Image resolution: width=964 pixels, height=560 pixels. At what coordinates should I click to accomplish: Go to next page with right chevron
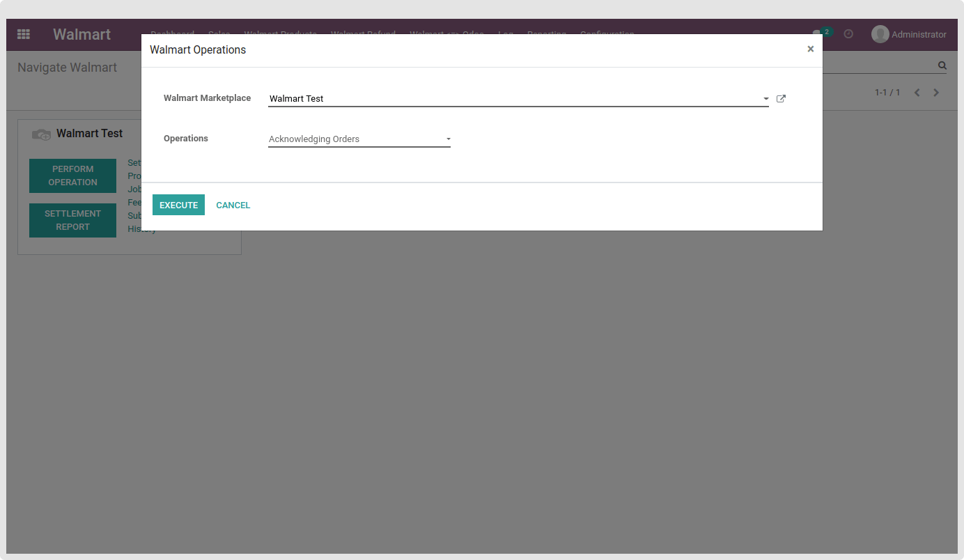pyautogui.click(x=936, y=93)
